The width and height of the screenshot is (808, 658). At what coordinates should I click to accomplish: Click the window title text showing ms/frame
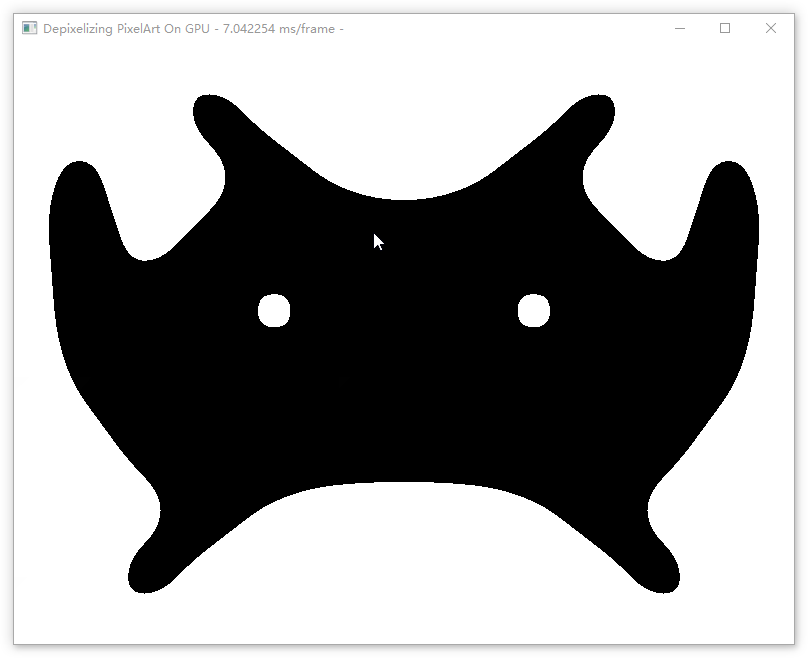[193, 29]
